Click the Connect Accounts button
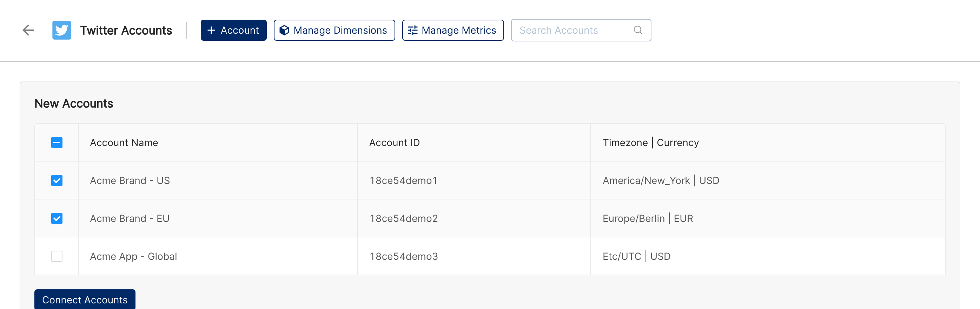This screenshot has height=309, width=980. point(85,300)
